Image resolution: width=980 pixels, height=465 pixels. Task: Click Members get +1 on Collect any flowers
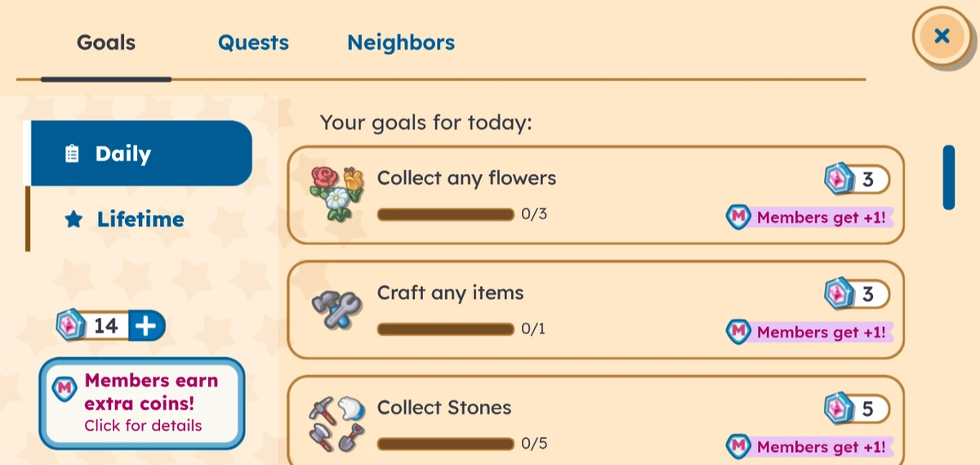pos(809,217)
